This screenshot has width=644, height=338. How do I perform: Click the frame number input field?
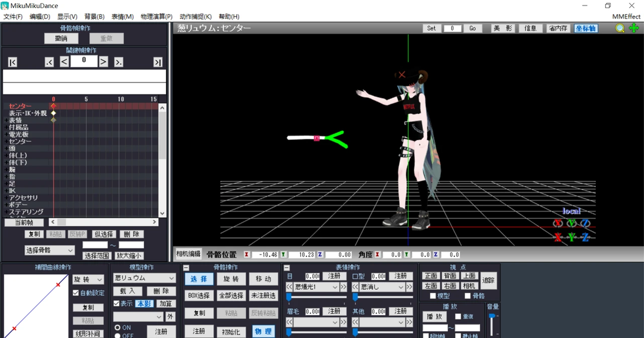[x=84, y=61]
